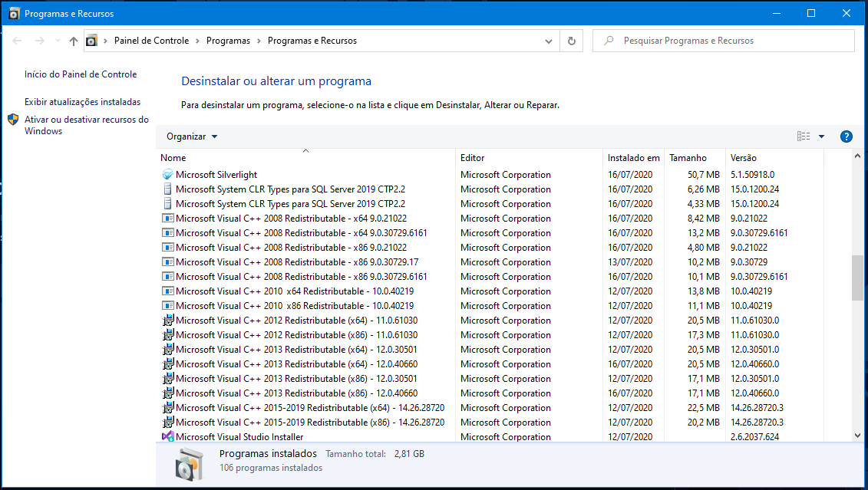Click the Visual C++ 2013 (x64) 12.0.40660 icon
This screenshot has height=490, width=868.
pos(168,364)
